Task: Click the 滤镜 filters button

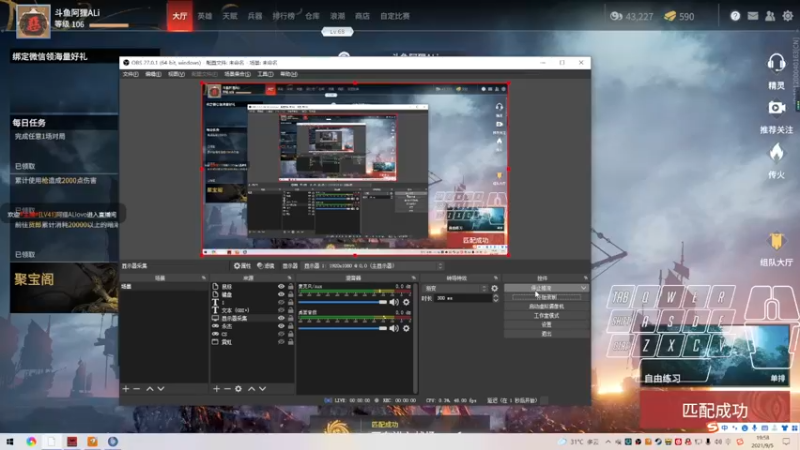Action: pos(266,266)
